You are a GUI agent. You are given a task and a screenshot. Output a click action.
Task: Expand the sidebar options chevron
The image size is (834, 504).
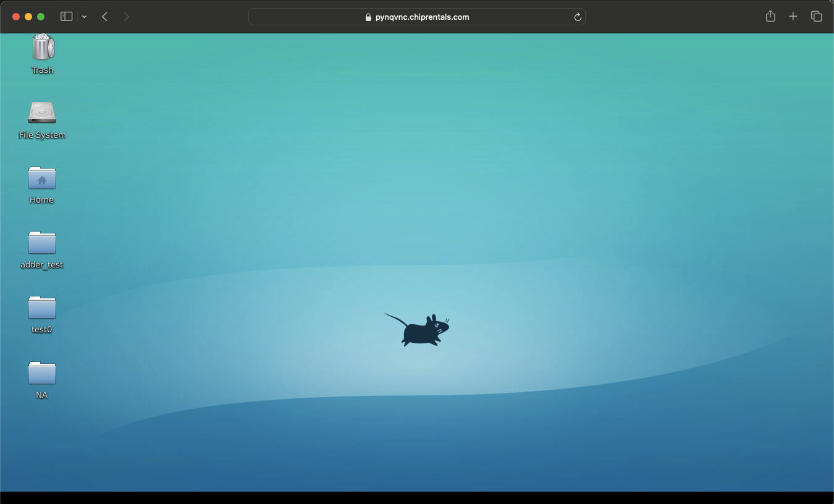pos(84,17)
